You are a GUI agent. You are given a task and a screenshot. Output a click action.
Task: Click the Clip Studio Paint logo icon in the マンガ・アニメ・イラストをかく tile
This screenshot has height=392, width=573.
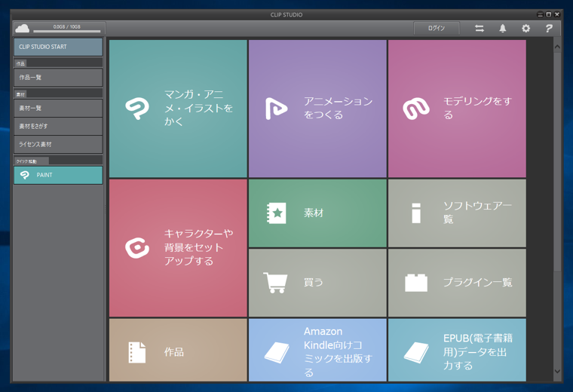(x=137, y=109)
